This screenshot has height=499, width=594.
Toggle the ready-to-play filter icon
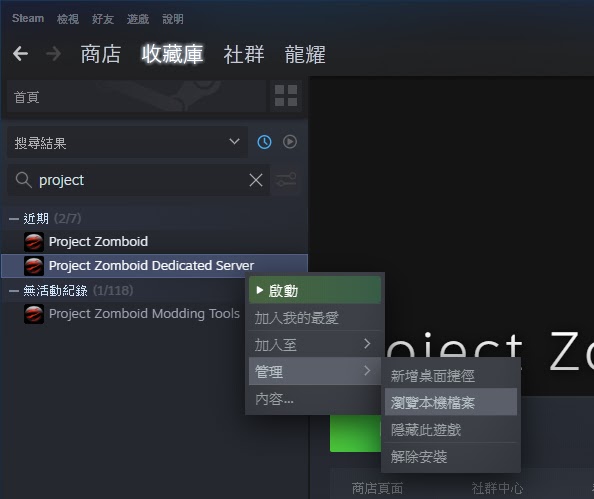pos(290,142)
